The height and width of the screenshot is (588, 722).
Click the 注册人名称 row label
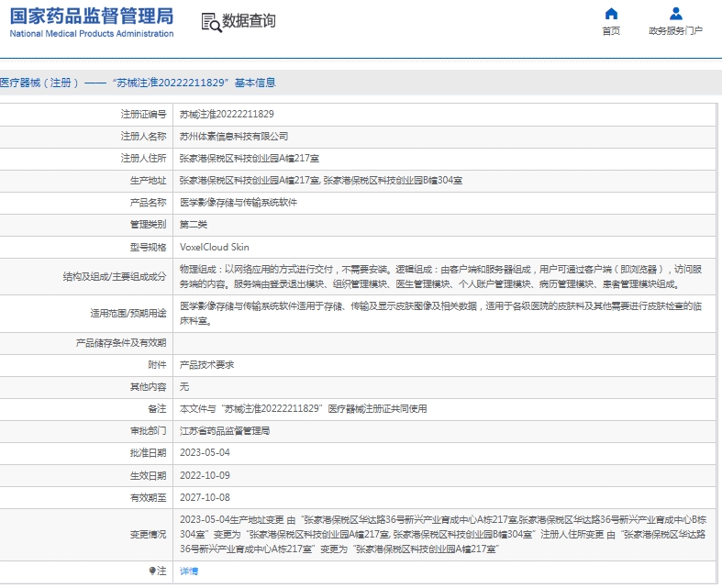point(143,137)
